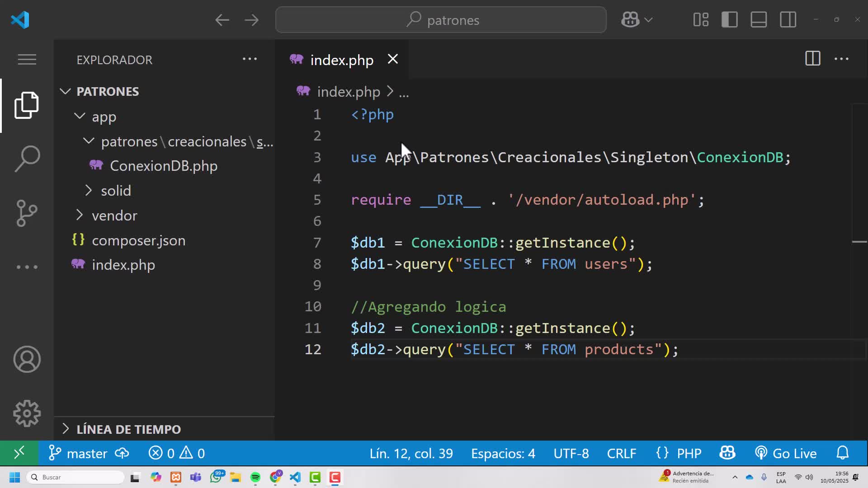Collapse the PATRONES root folder
Viewport: 868px width, 488px height.
[x=108, y=91]
